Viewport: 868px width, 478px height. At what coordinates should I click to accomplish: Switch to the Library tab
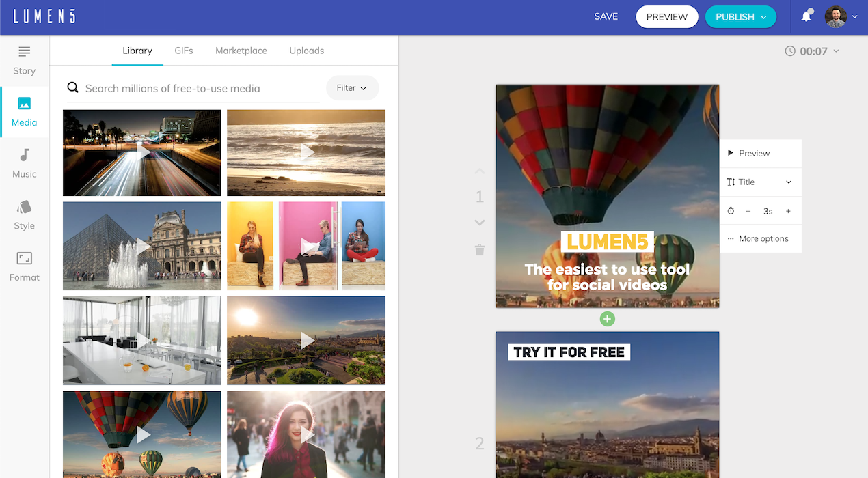tap(137, 51)
